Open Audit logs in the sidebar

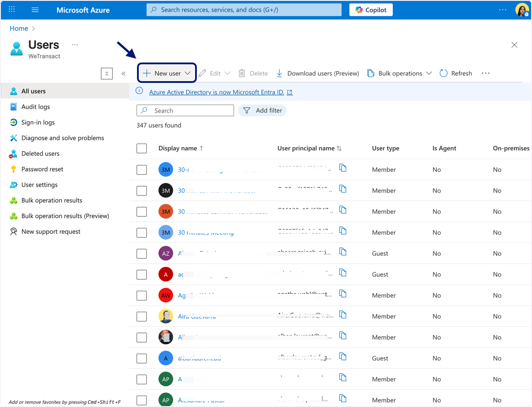(x=35, y=107)
